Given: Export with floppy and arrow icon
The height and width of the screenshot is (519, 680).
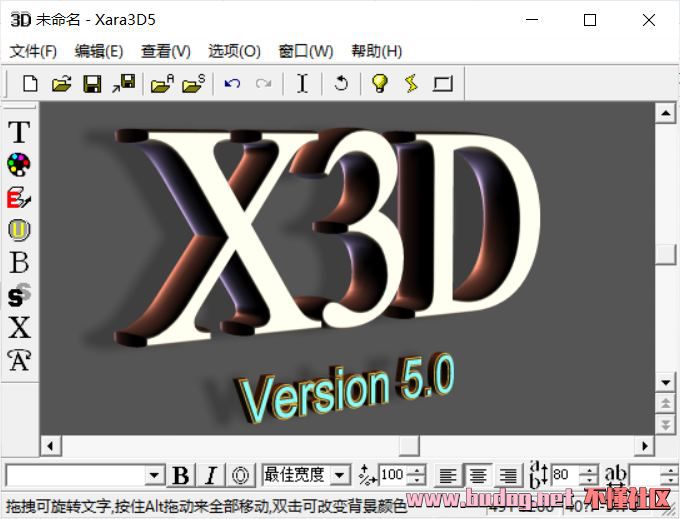Looking at the screenshot, I should coord(124,83).
